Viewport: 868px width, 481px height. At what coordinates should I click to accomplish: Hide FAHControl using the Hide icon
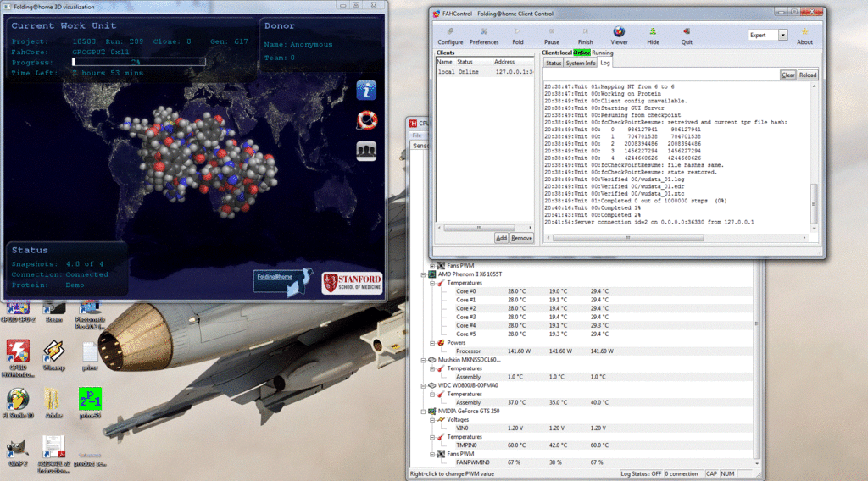653,36
